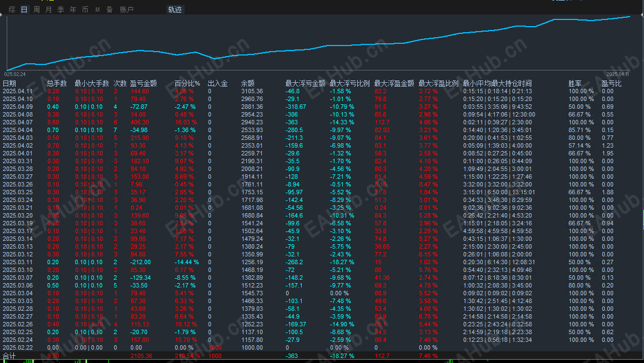Open the 备 notes view

(109, 9)
